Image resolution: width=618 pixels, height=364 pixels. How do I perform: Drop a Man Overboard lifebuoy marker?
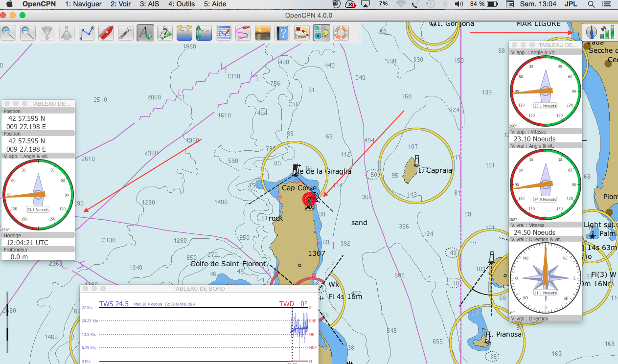(341, 33)
